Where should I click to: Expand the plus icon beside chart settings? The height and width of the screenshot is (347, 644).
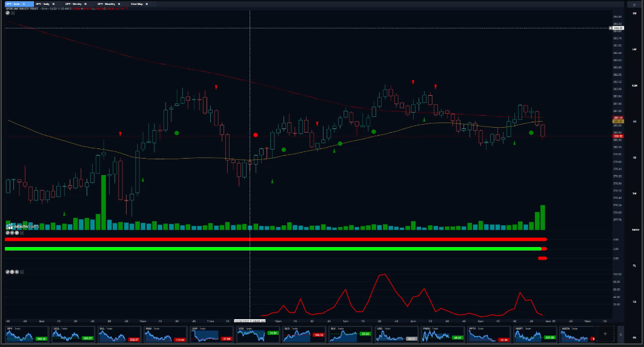pos(13,13)
